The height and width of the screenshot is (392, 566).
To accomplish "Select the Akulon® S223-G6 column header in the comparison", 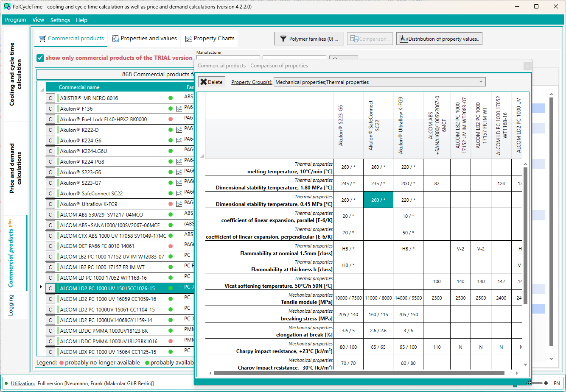I will [x=348, y=126].
